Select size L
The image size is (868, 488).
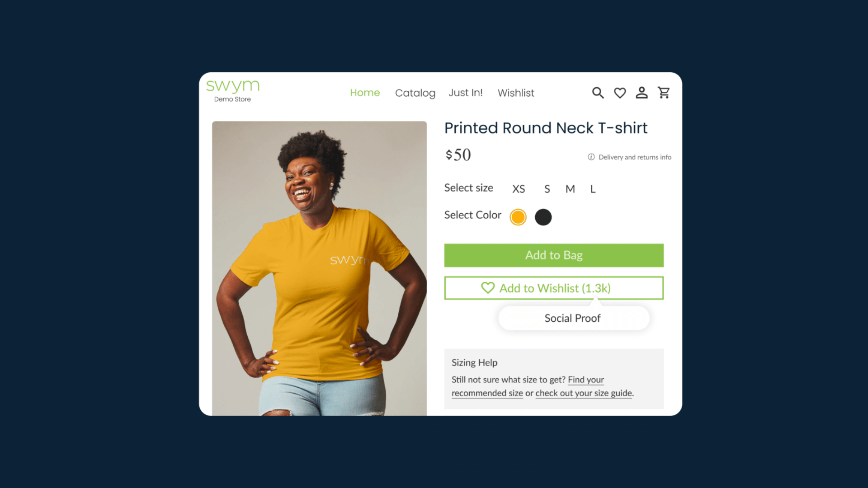point(593,189)
